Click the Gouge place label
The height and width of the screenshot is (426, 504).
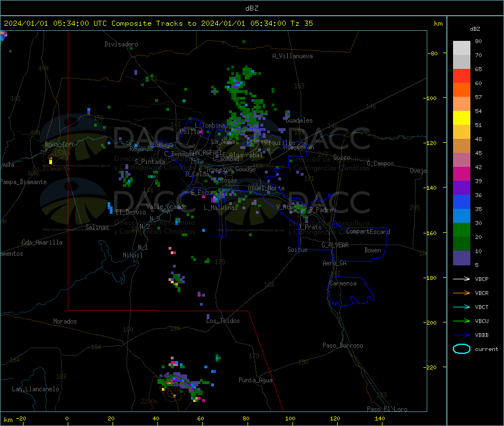click(245, 169)
